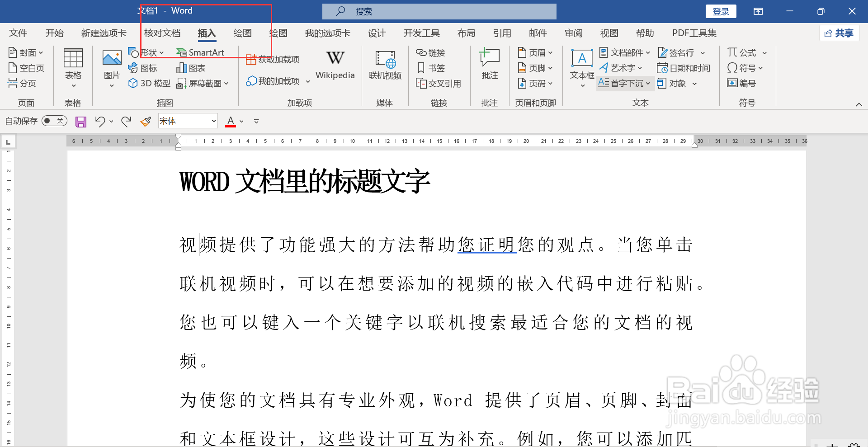Image resolution: width=868 pixels, height=447 pixels.
Task: Insert a chart (图表)
Action: pyautogui.click(x=191, y=68)
